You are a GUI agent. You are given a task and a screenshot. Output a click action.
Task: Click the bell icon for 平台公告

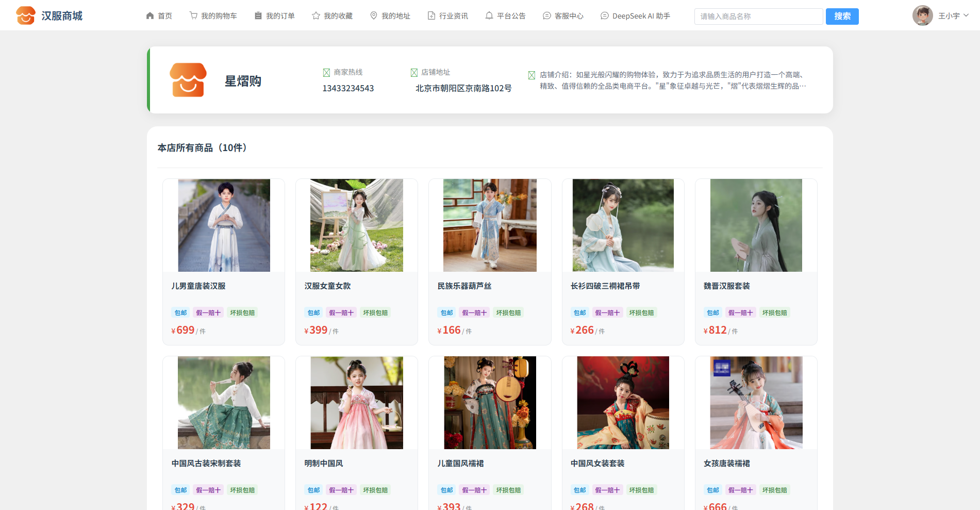point(489,16)
